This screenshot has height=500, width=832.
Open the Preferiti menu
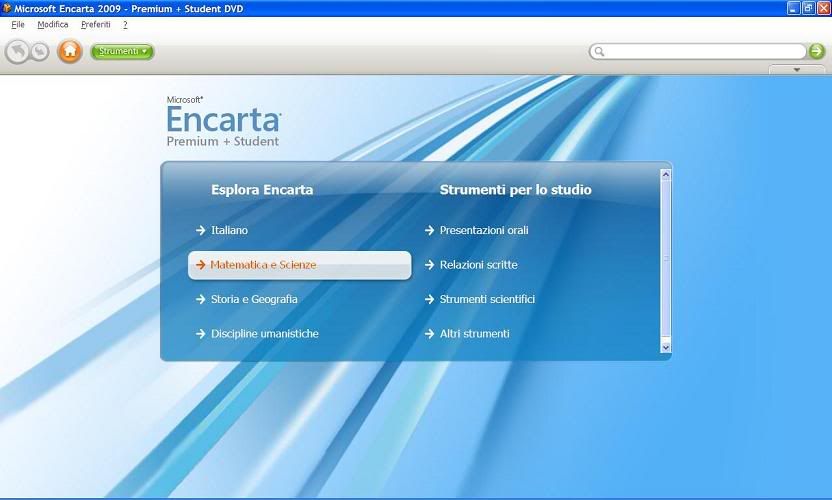coord(96,24)
